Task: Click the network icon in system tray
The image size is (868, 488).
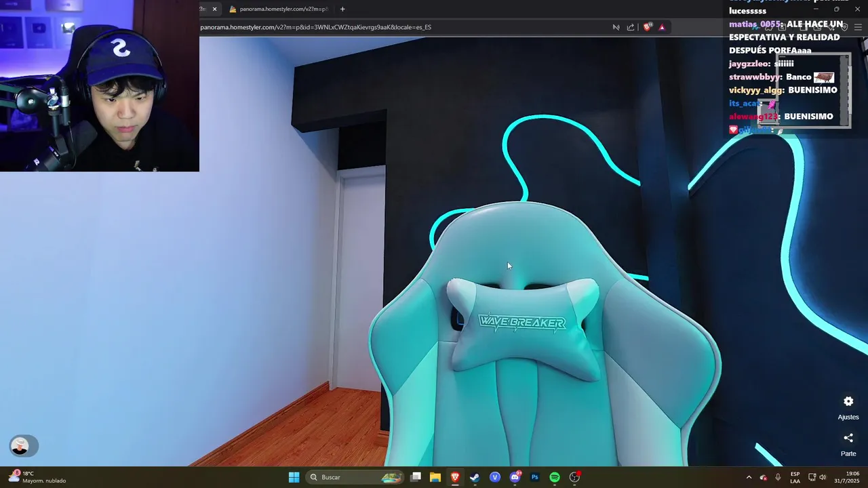Action: (x=812, y=477)
